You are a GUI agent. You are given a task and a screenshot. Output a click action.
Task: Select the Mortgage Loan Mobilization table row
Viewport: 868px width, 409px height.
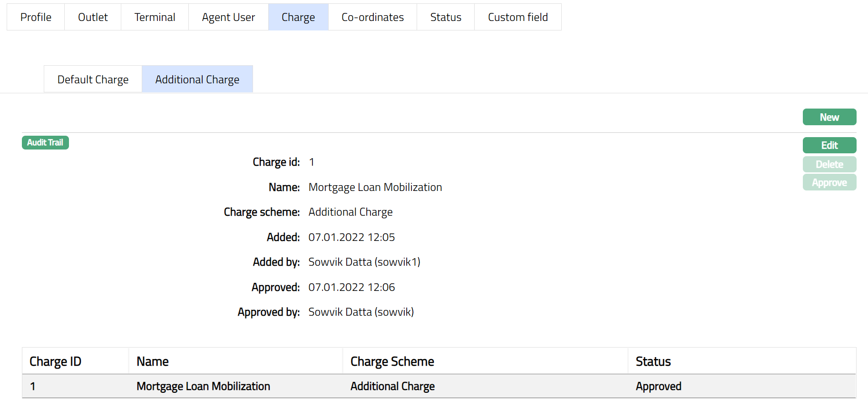[x=203, y=386]
